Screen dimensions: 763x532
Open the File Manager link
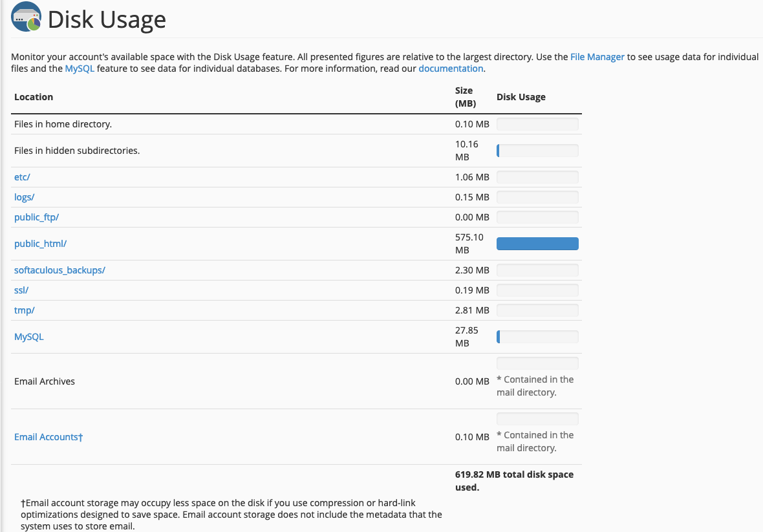pyautogui.click(x=597, y=57)
